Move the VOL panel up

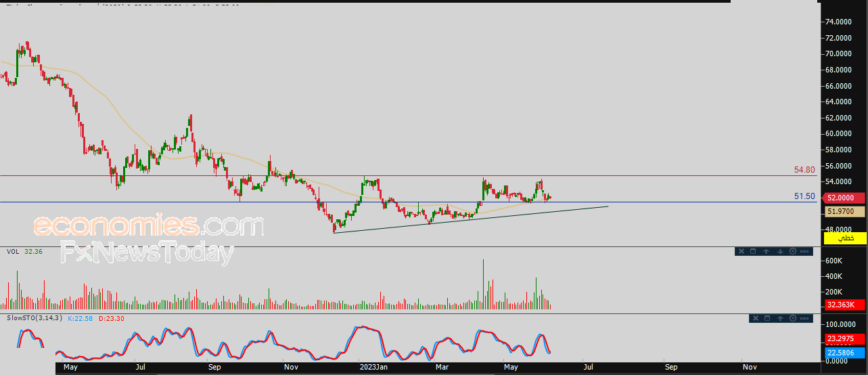(767, 251)
